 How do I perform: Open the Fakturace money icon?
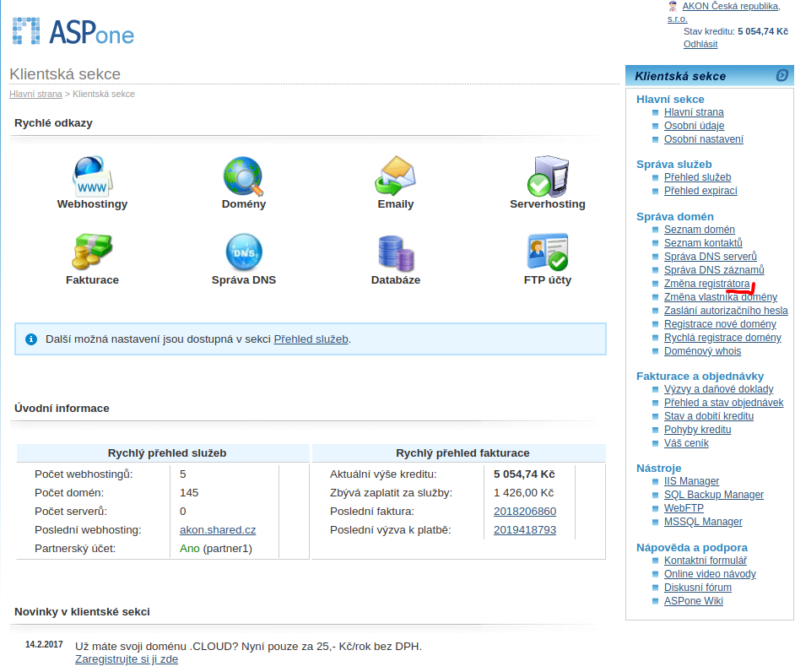click(92, 252)
